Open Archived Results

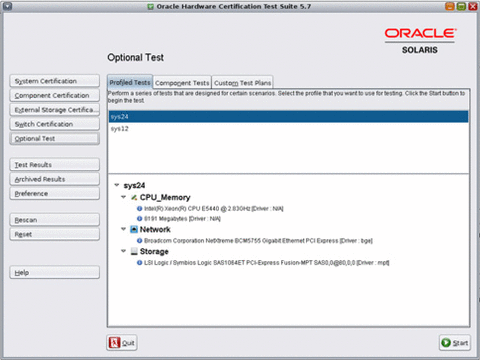[x=55, y=179]
